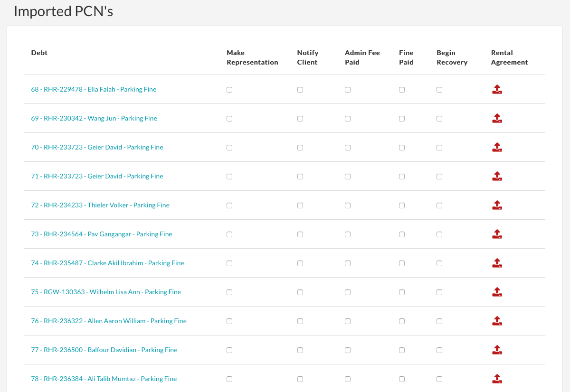Open debt 77 Balfour Davidian parking fine
Viewport: 570px width, 392px height.
click(x=104, y=350)
